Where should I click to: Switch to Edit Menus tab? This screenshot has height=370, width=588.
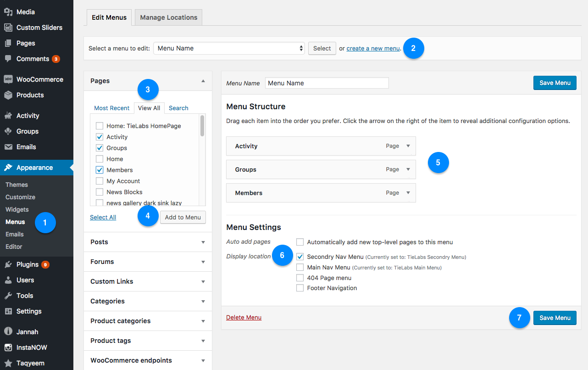(109, 17)
